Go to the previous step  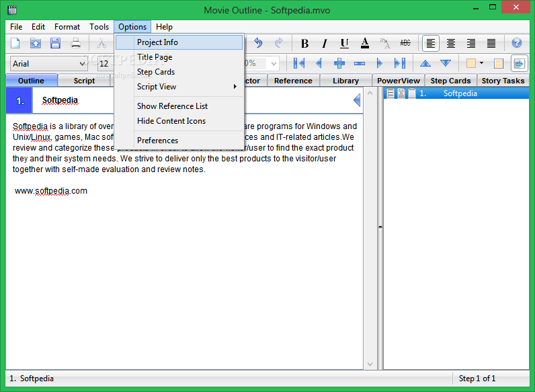pos(319,63)
